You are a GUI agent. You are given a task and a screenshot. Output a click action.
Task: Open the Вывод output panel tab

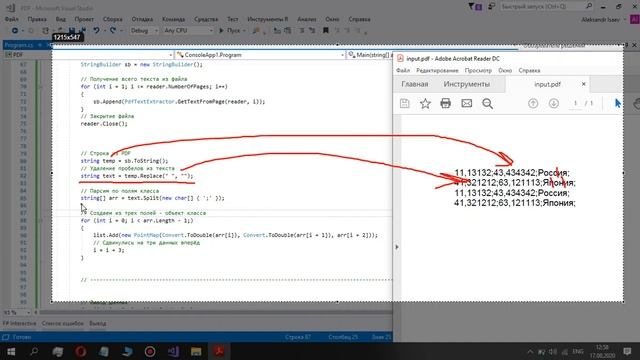(98, 323)
